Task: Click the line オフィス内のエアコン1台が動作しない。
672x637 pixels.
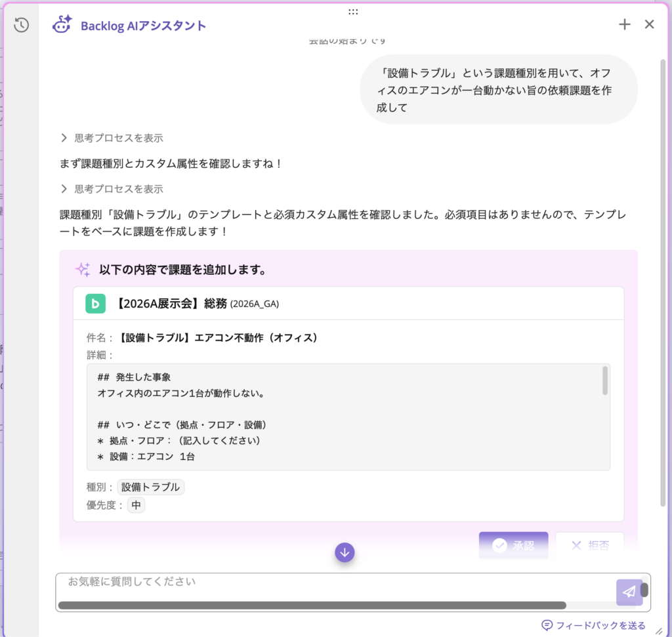Action: pyautogui.click(x=180, y=393)
